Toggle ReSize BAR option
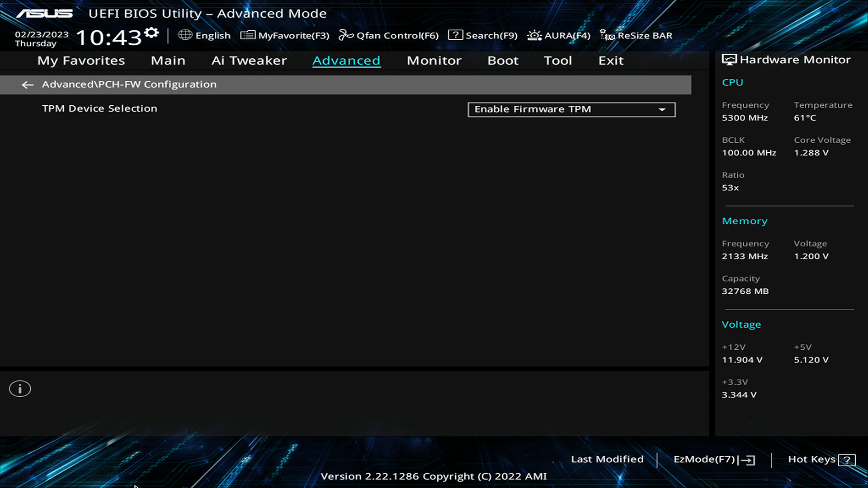Image resolution: width=868 pixels, height=488 pixels. tap(636, 35)
